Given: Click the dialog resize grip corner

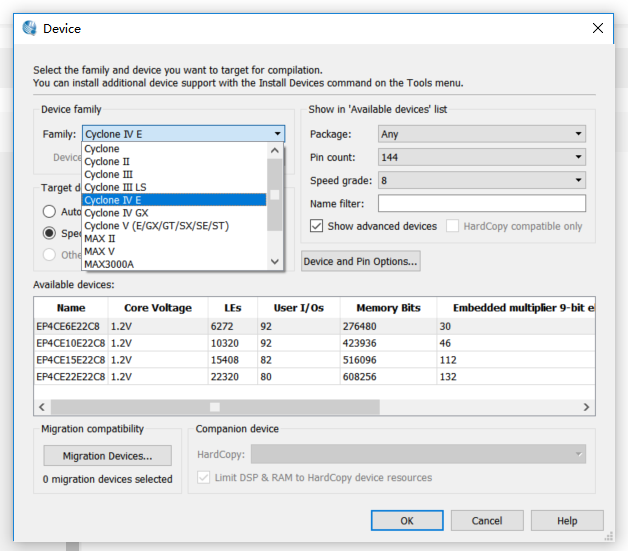Looking at the screenshot, I should pos(609,537).
